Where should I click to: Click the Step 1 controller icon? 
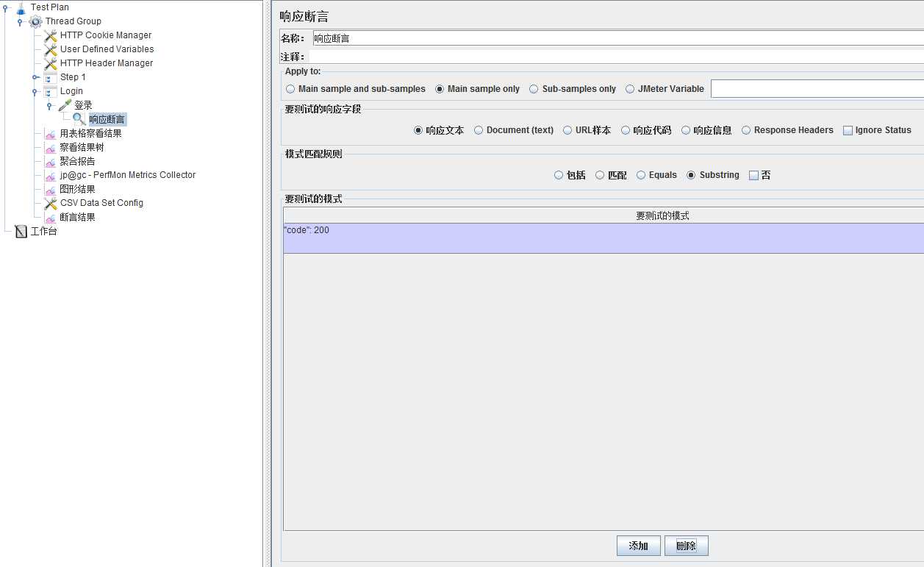(50, 77)
